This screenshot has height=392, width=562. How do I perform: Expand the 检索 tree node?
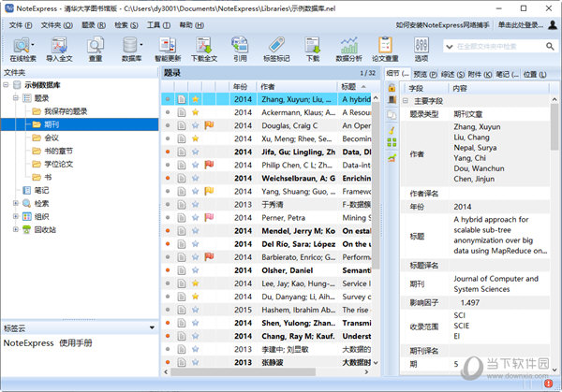pyautogui.click(x=15, y=203)
